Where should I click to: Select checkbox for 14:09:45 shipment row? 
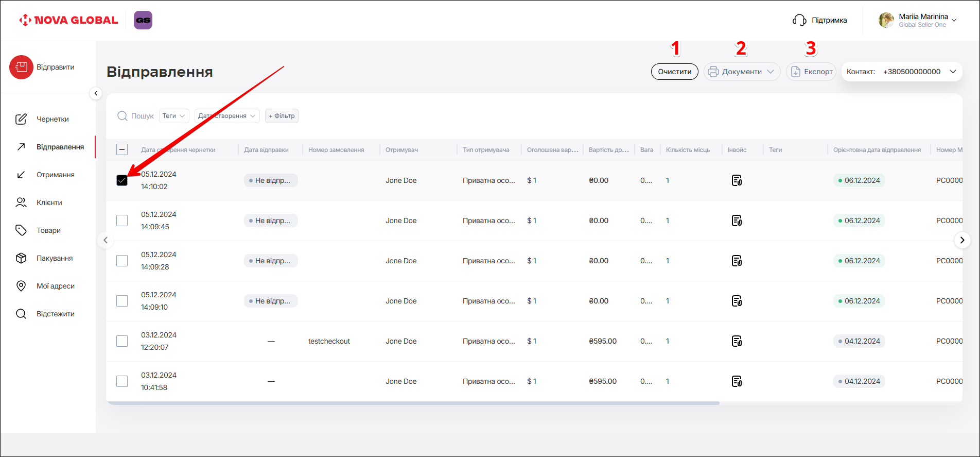point(122,221)
